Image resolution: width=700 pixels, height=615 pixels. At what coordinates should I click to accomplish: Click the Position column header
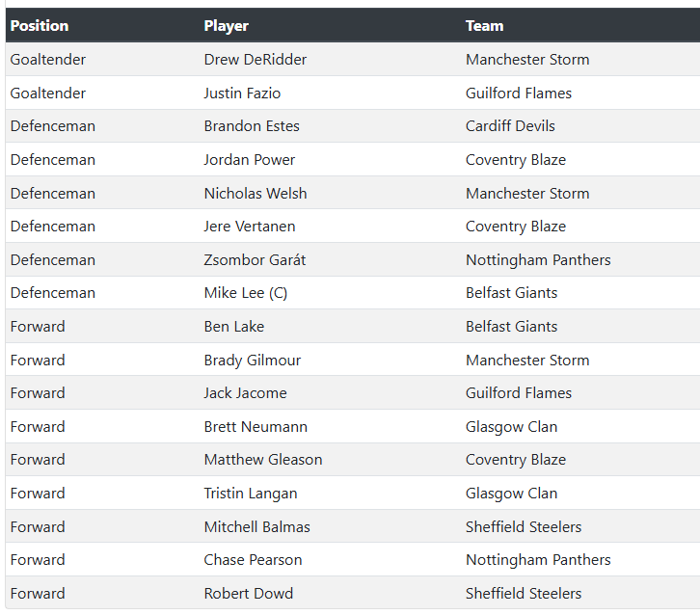[x=40, y=26]
